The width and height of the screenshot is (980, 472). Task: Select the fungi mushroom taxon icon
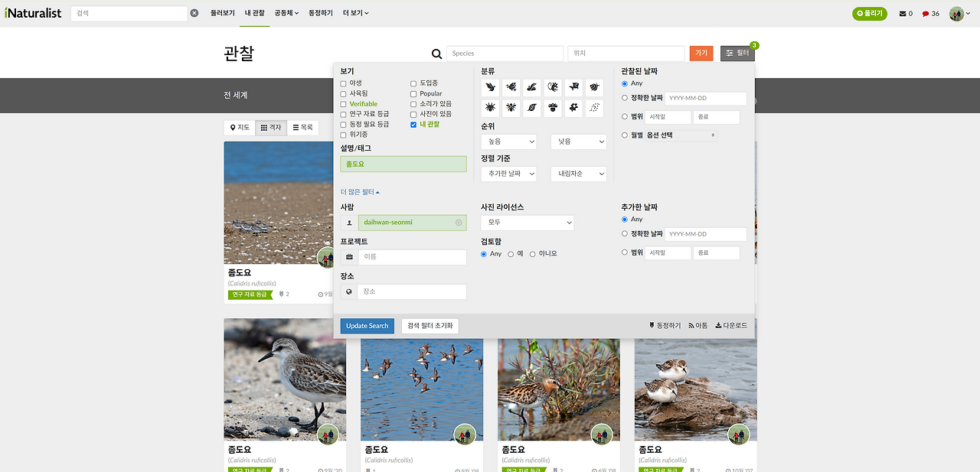point(552,108)
